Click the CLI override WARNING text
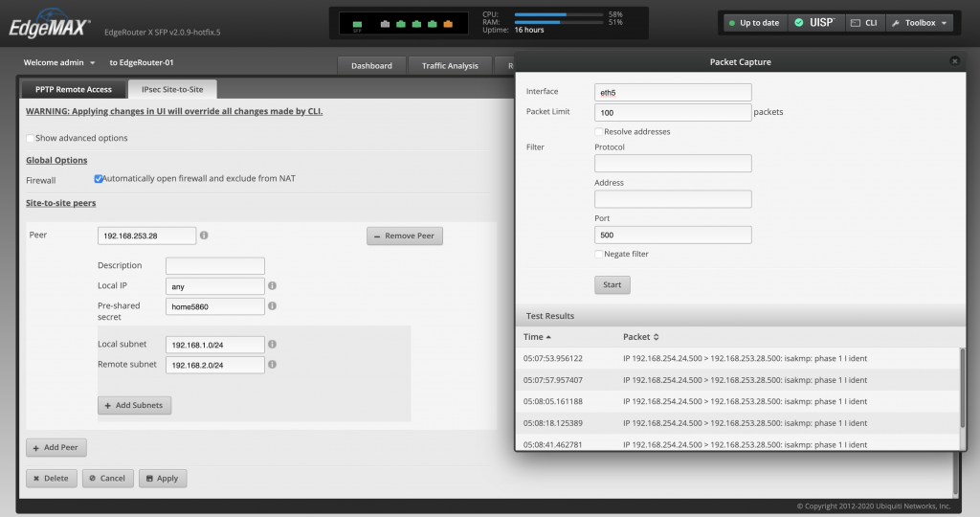The image size is (980, 517). pyautogui.click(x=174, y=111)
